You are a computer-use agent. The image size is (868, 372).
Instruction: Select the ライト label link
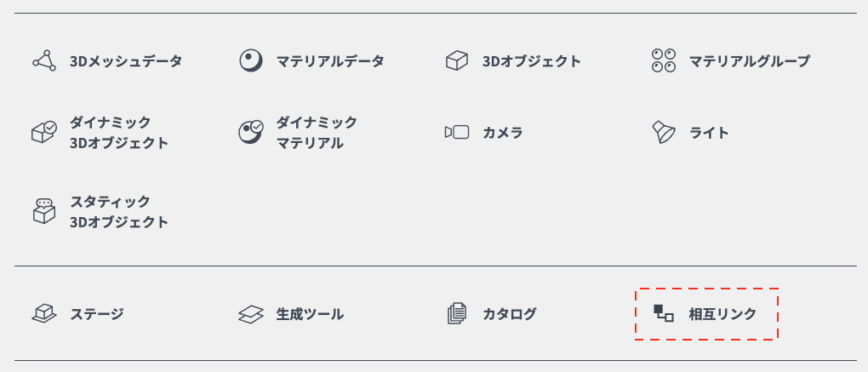709,133
